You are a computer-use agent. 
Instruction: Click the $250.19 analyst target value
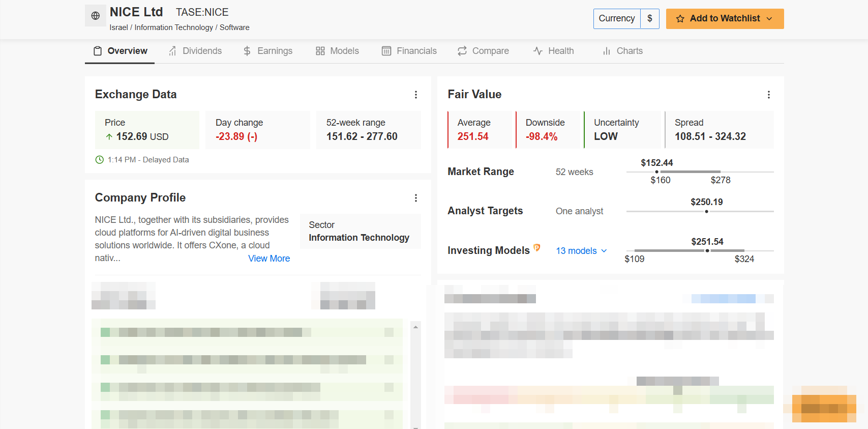pyautogui.click(x=707, y=202)
